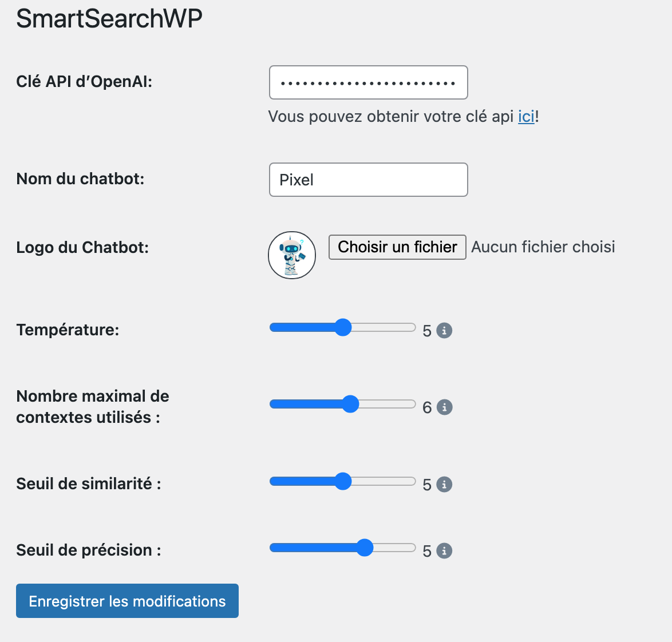Click the Seuil de précision info icon
The height and width of the screenshot is (642, 672).
pyautogui.click(x=444, y=551)
